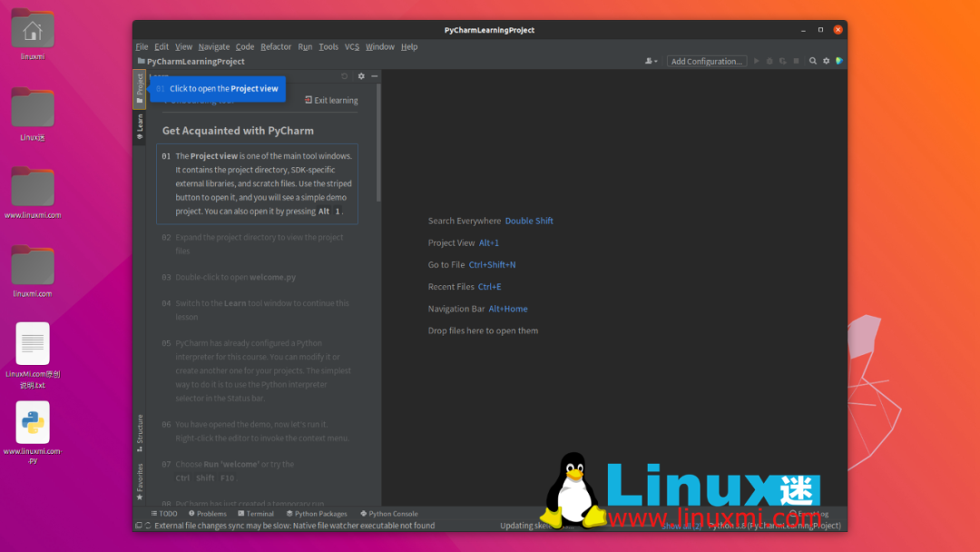Click the Alt+Home Navigation Bar shortcut
980x552 pixels.
507,309
